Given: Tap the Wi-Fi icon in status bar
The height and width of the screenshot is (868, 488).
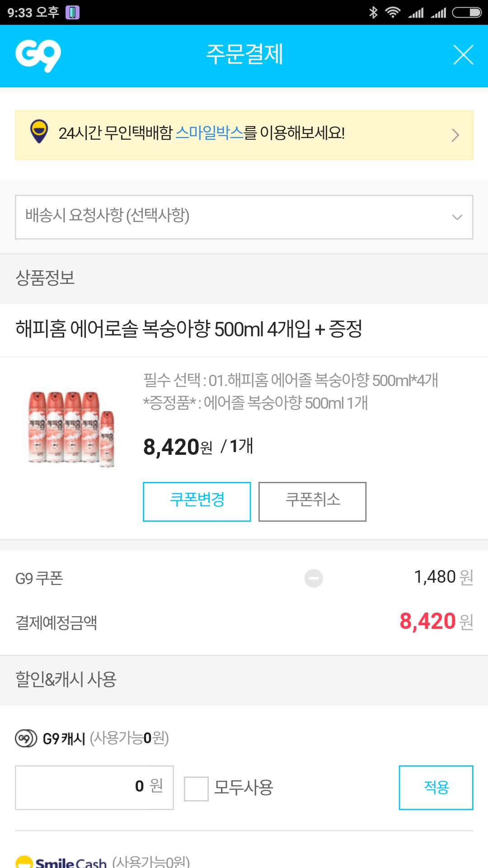Looking at the screenshot, I should [x=393, y=12].
